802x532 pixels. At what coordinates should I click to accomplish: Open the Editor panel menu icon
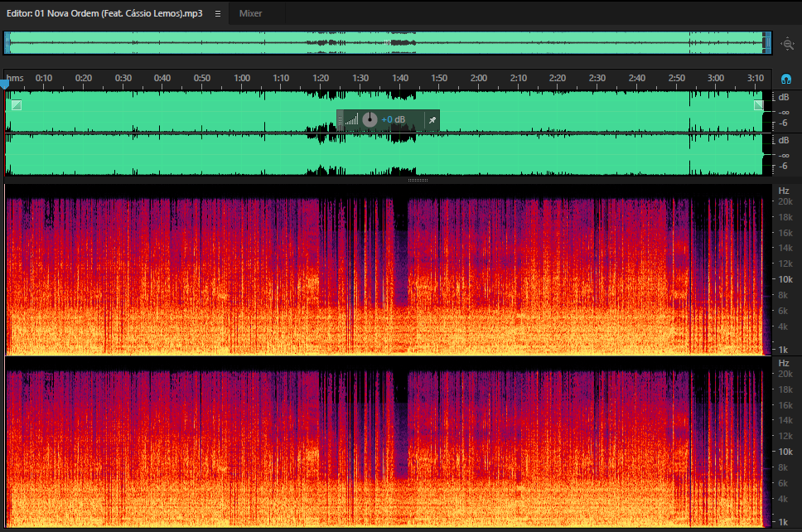(217, 14)
